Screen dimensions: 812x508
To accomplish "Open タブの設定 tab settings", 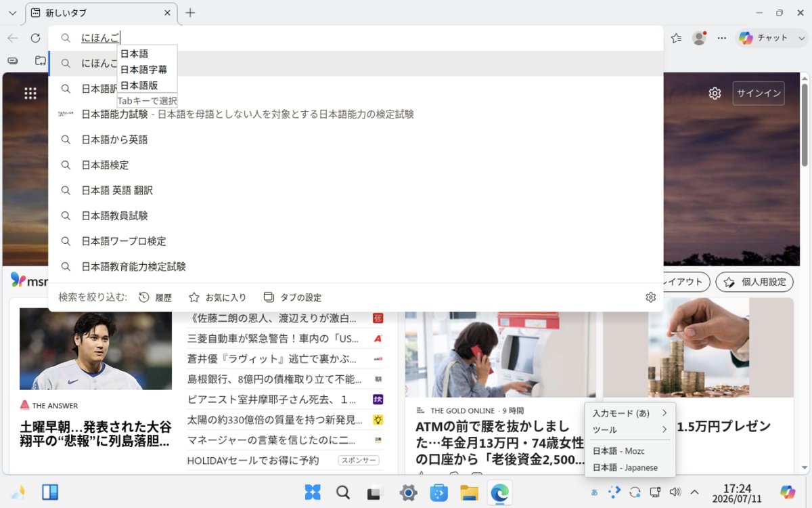I will click(292, 297).
